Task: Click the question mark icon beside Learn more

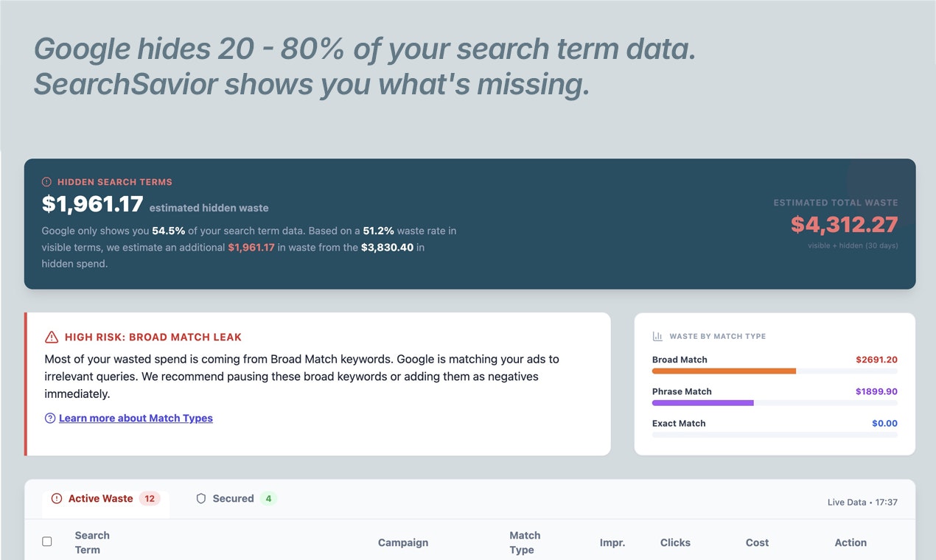Action: click(49, 418)
